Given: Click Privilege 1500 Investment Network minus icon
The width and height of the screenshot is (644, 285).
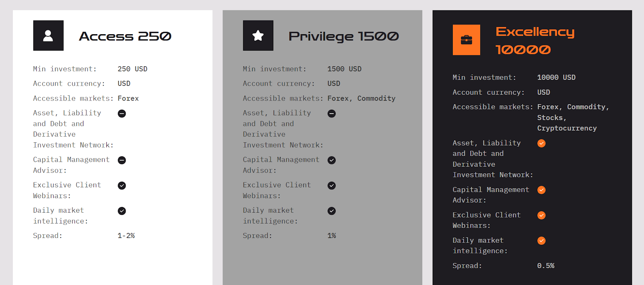Looking at the screenshot, I should tap(332, 114).
